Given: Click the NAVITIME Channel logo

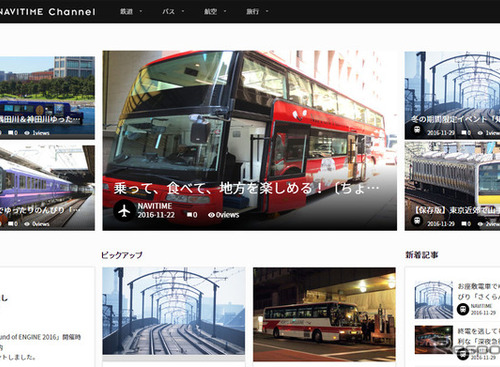Looking at the screenshot, I should pos(47,12).
